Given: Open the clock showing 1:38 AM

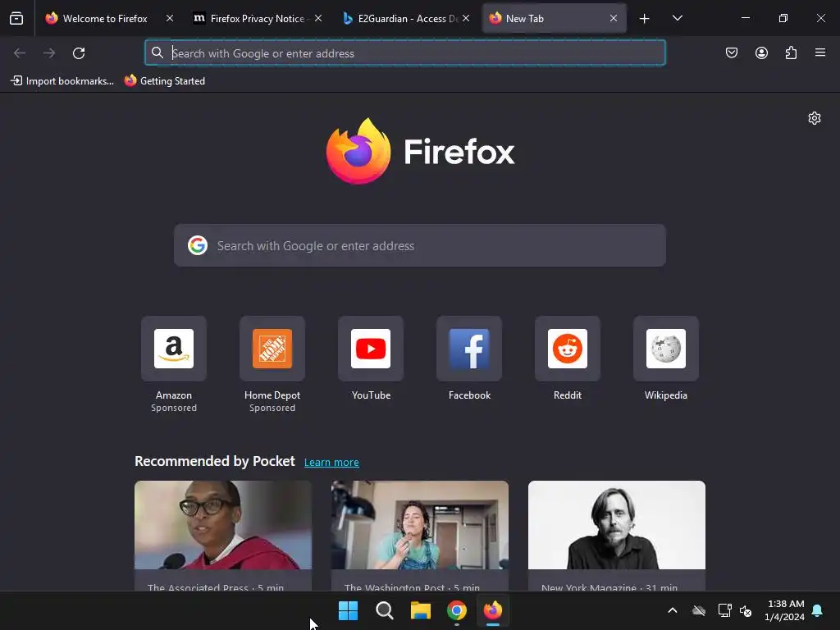Looking at the screenshot, I should (x=785, y=610).
